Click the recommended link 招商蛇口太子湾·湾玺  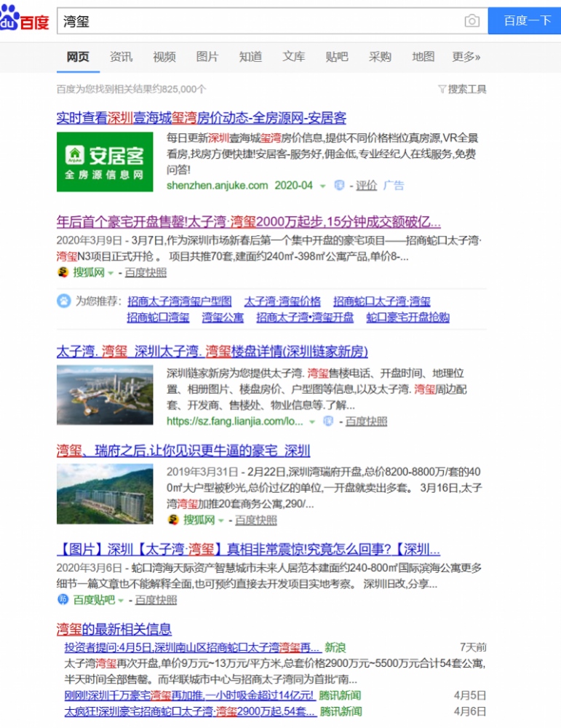(x=382, y=301)
